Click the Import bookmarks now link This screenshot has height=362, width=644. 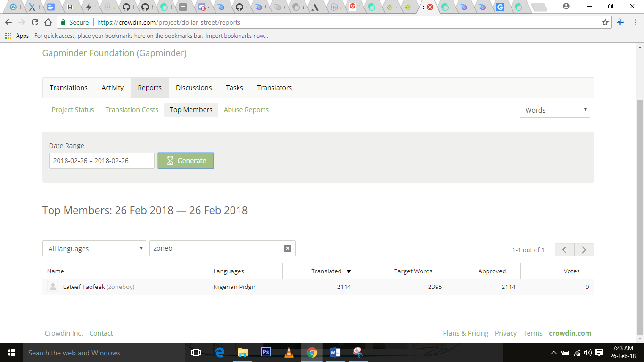tap(237, 36)
